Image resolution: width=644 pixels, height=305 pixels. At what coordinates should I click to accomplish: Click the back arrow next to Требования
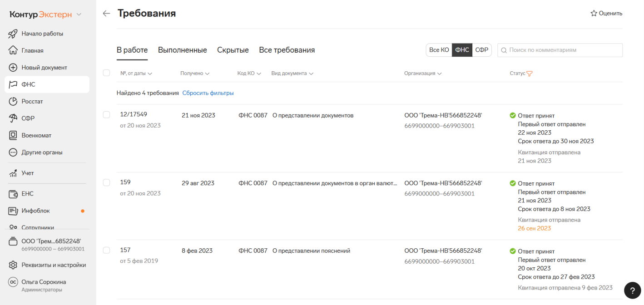pos(106,14)
